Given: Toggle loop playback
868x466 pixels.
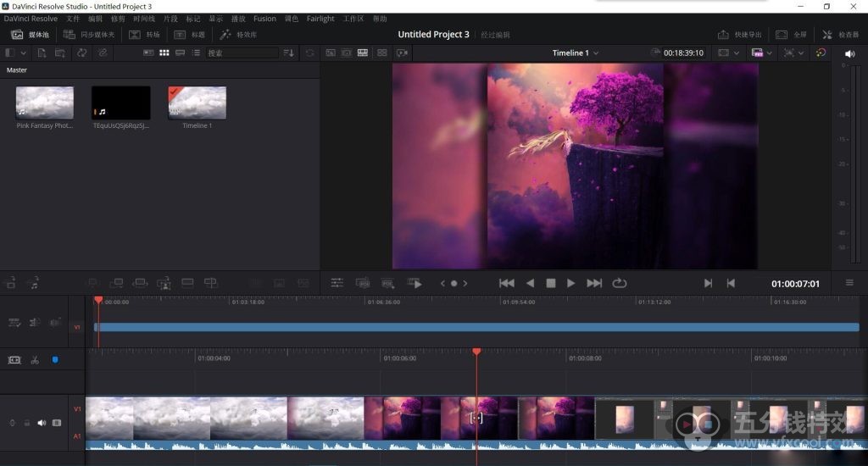Looking at the screenshot, I should [620, 283].
